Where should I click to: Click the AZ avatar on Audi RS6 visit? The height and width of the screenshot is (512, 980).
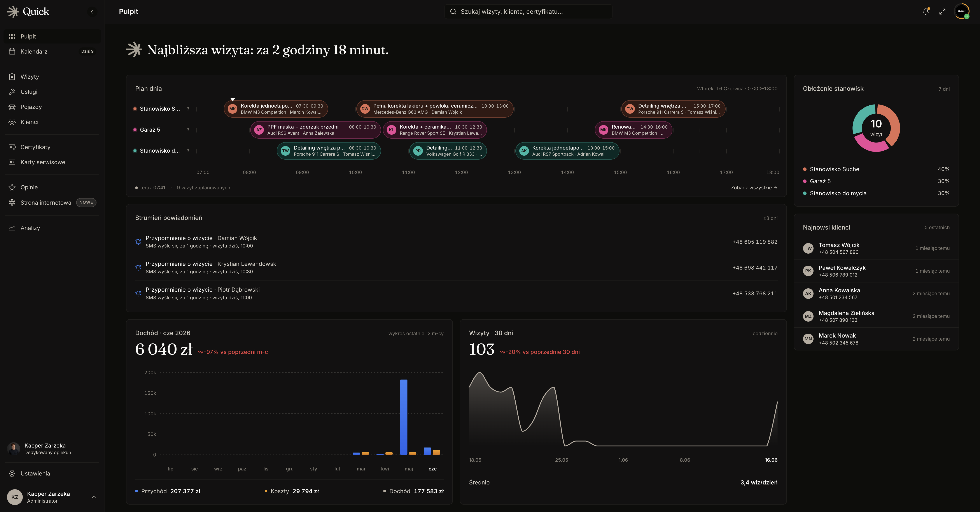tap(259, 130)
